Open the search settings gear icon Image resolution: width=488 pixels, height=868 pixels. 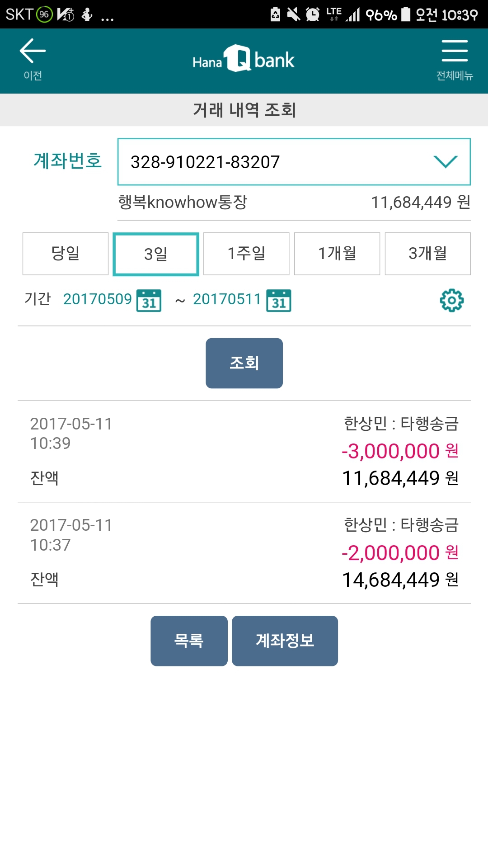tap(451, 300)
